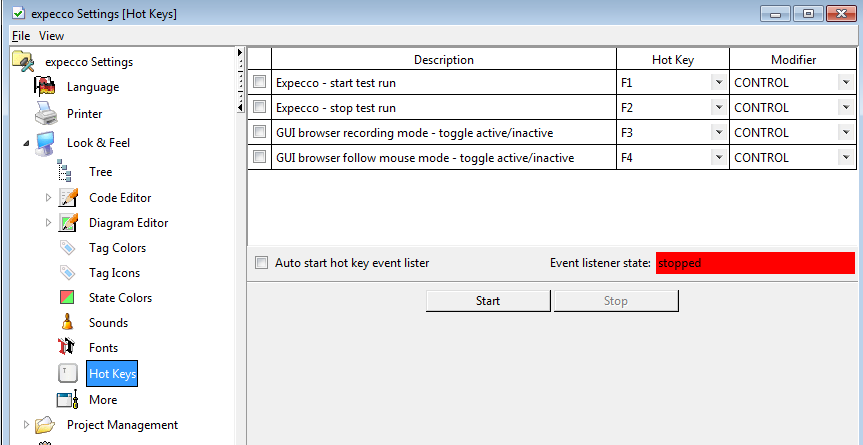
Task: Expand the Project Management tree node
Action: pyautogui.click(x=27, y=425)
